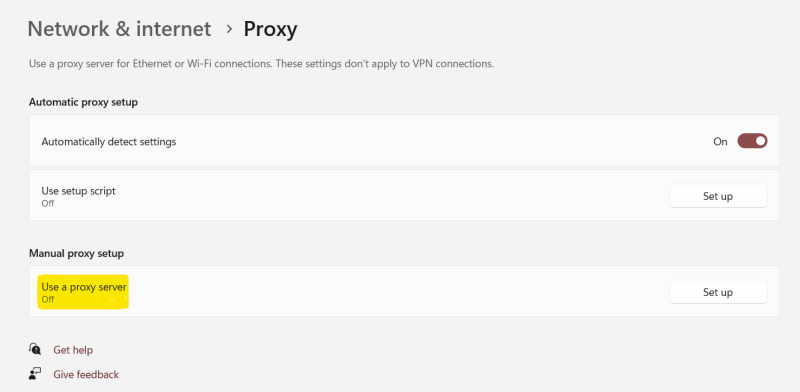The image size is (800, 392).
Task: Open the Give feedback link
Action: [x=86, y=375]
